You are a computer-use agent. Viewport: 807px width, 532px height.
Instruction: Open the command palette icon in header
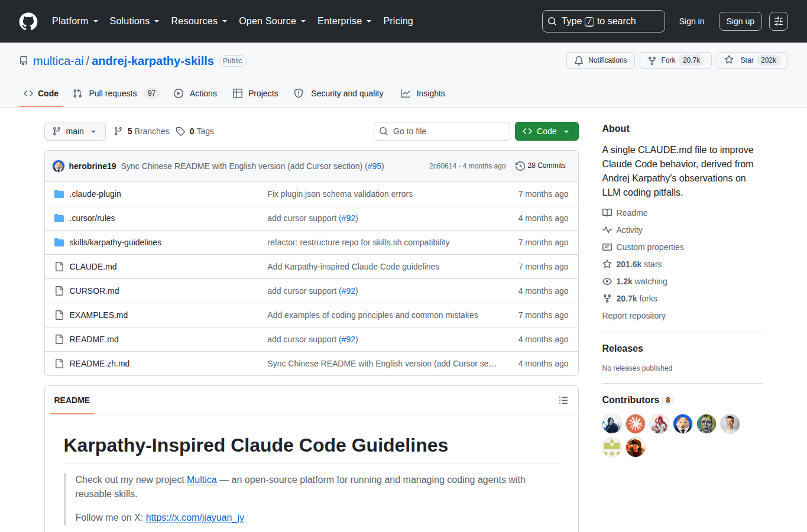tap(779, 21)
